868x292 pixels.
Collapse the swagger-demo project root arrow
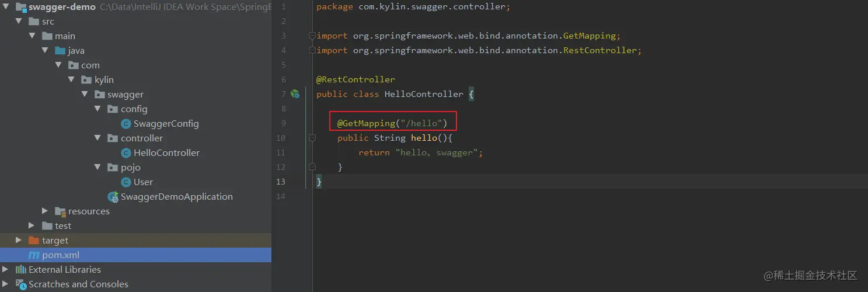[6, 7]
